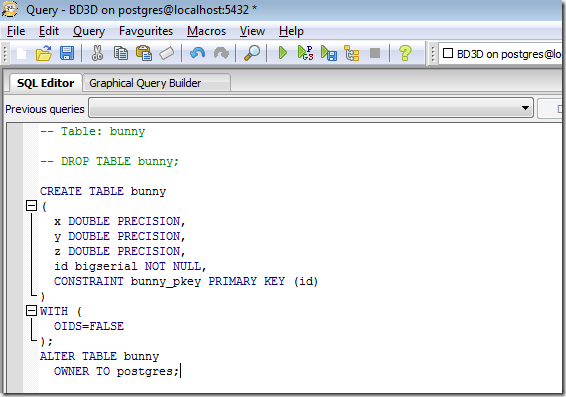Open Find with the magnifying glass icon

point(252,53)
